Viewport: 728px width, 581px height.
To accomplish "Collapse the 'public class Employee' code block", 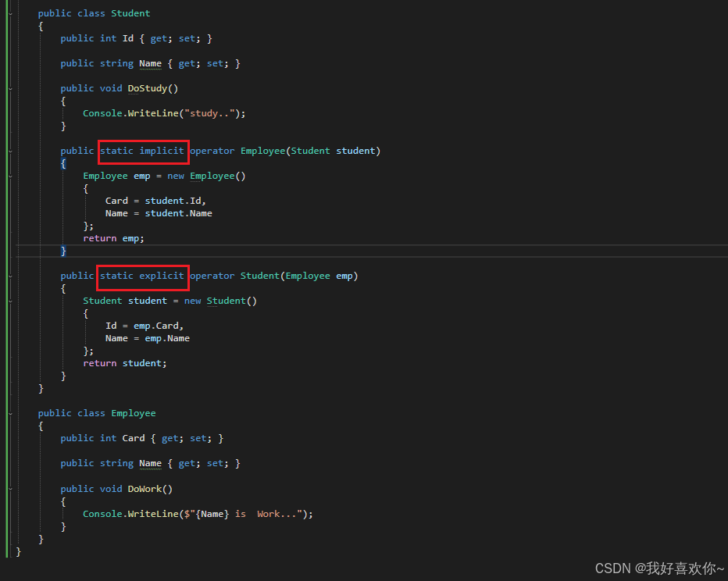I will click(x=10, y=413).
